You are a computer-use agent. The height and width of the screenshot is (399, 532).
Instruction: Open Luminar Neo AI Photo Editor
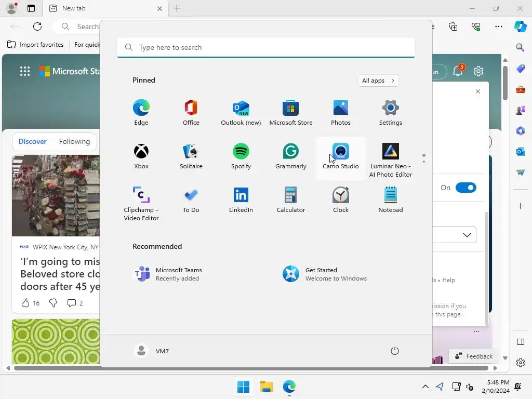391,161
